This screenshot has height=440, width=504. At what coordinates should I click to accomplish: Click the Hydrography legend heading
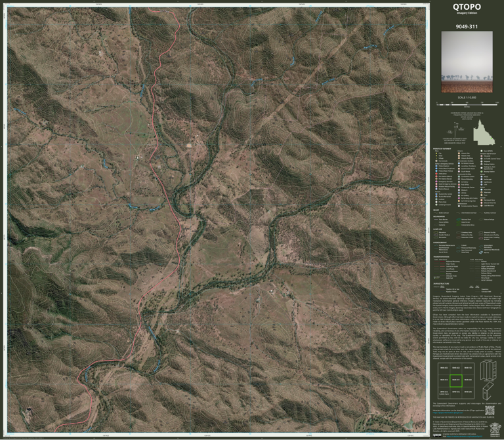440,243
